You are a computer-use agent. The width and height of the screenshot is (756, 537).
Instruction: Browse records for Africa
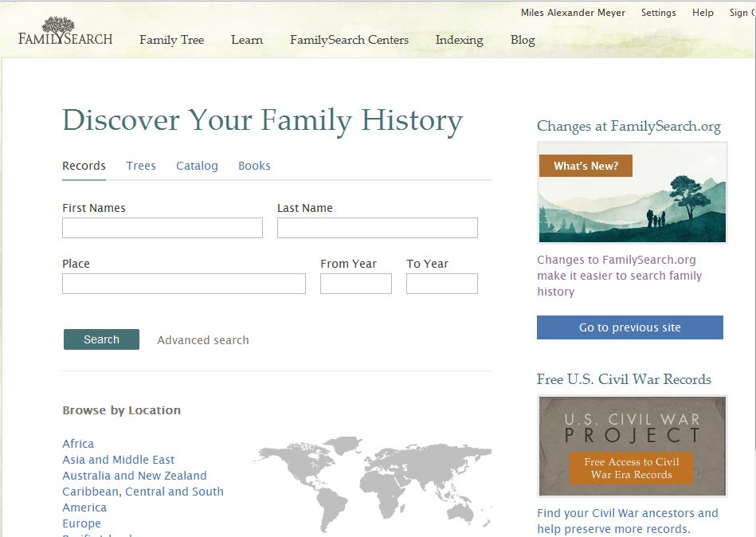(x=77, y=444)
